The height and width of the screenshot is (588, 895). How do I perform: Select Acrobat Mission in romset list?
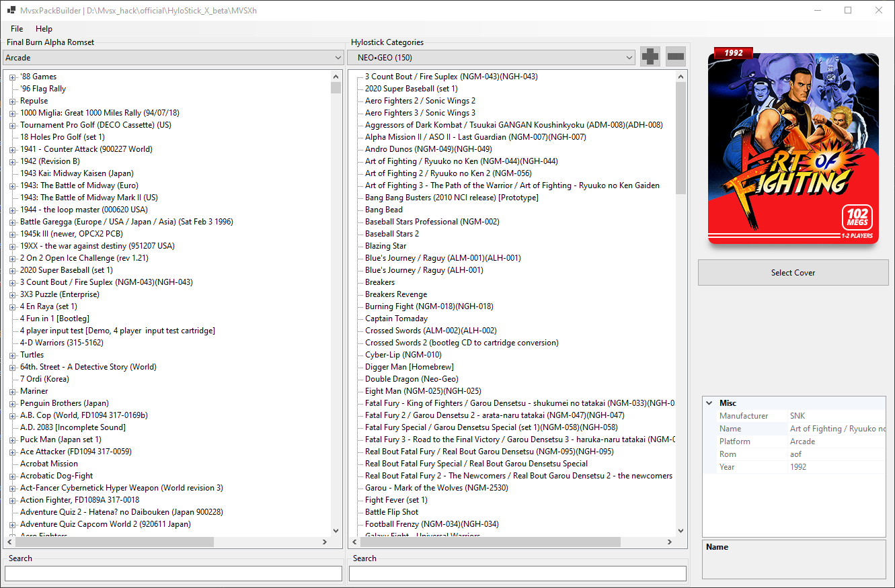pyautogui.click(x=49, y=464)
